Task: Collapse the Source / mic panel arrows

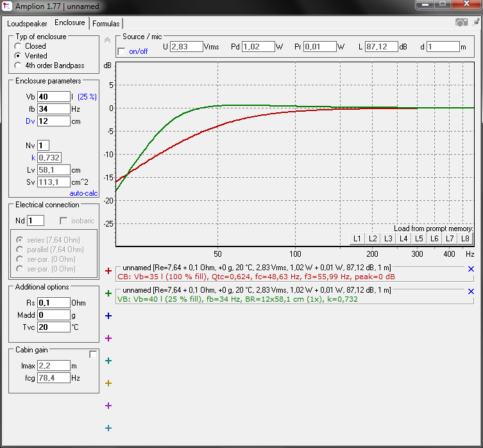Action: tap(107, 40)
